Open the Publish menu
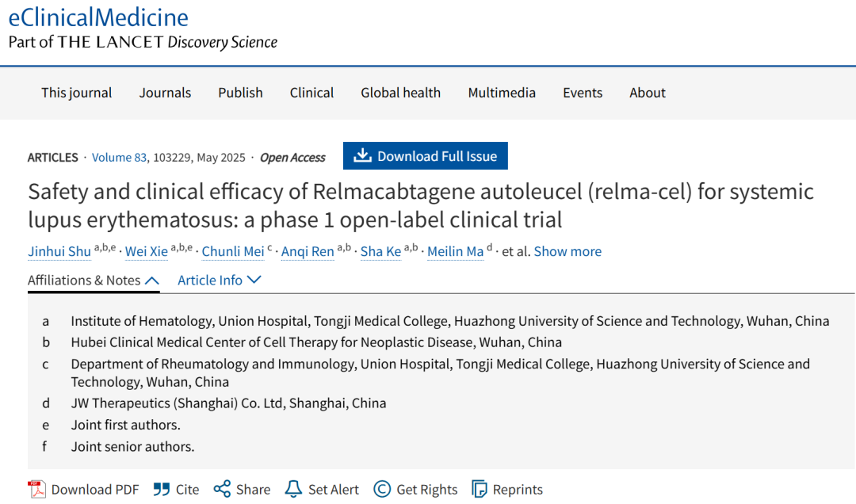 pyautogui.click(x=240, y=93)
